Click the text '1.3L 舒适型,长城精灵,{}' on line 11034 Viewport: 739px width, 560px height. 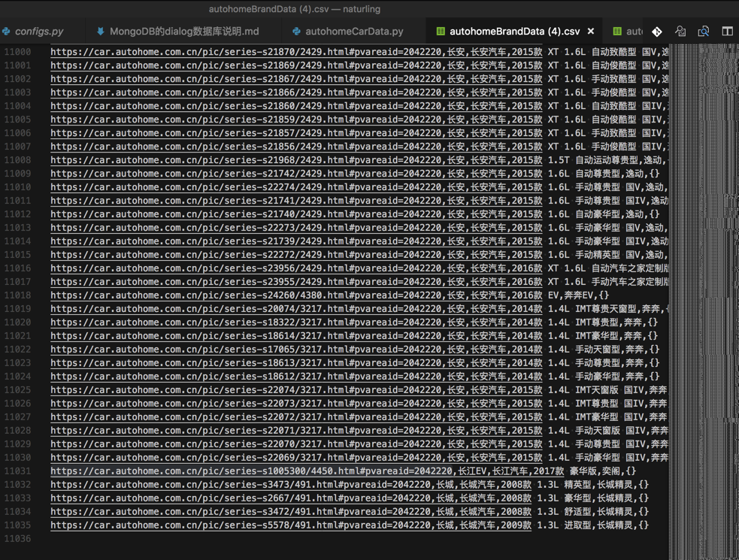point(592,511)
